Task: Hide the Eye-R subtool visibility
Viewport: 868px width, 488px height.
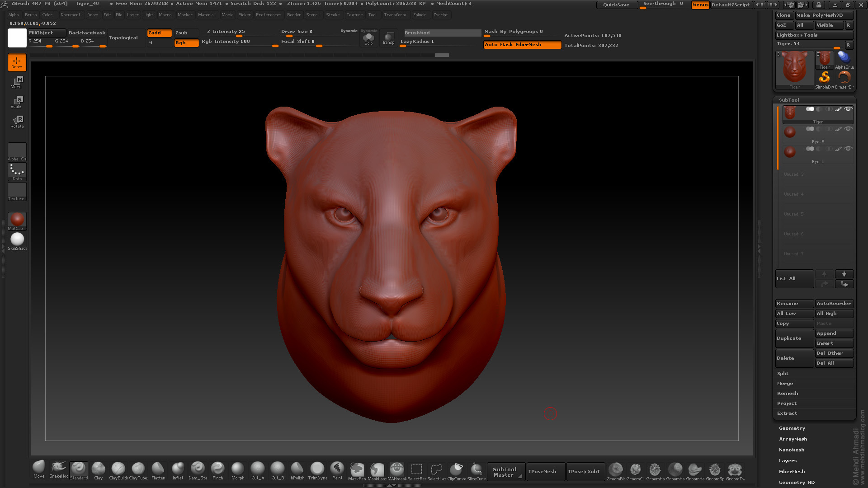Action: pyautogui.click(x=848, y=129)
